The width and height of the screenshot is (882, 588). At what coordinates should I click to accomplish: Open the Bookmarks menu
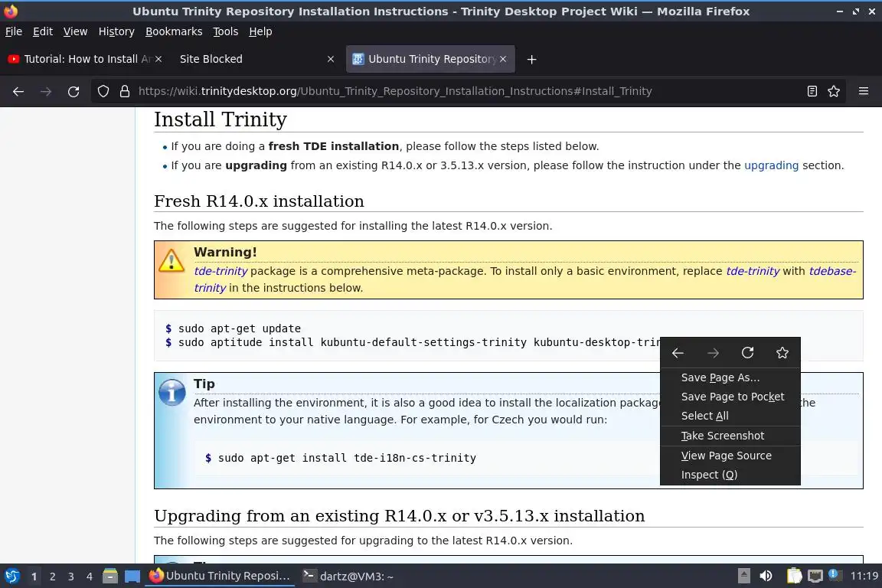(x=174, y=31)
